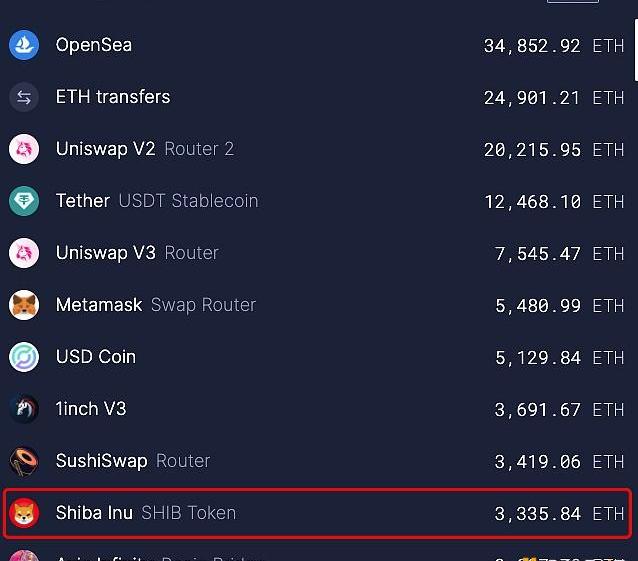
Task: Click the Shiba Inu SHIB Token label
Action: pos(146,513)
